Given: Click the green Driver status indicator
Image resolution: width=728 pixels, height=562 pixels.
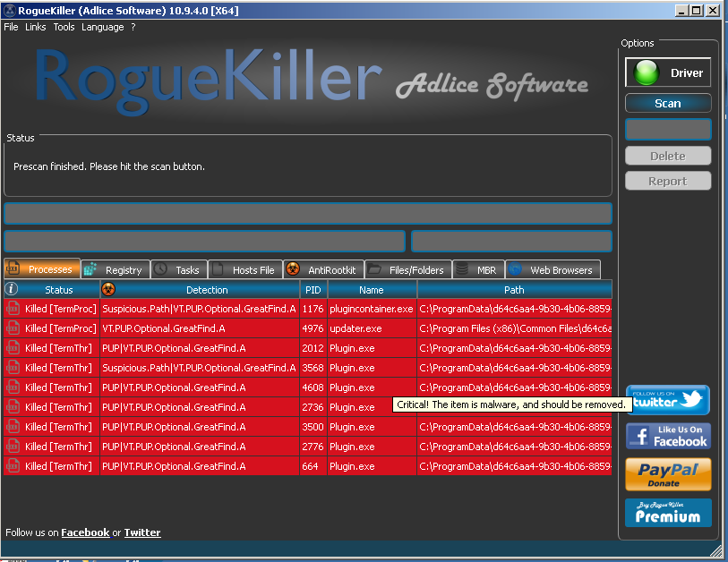Looking at the screenshot, I should (647, 72).
